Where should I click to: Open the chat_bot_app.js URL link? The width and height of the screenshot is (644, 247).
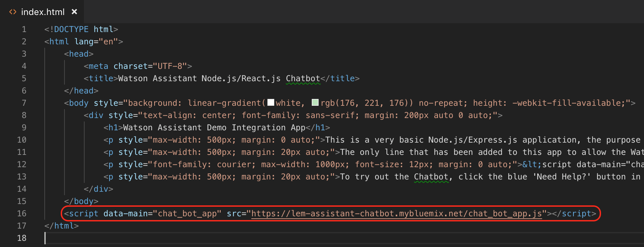[396, 214]
